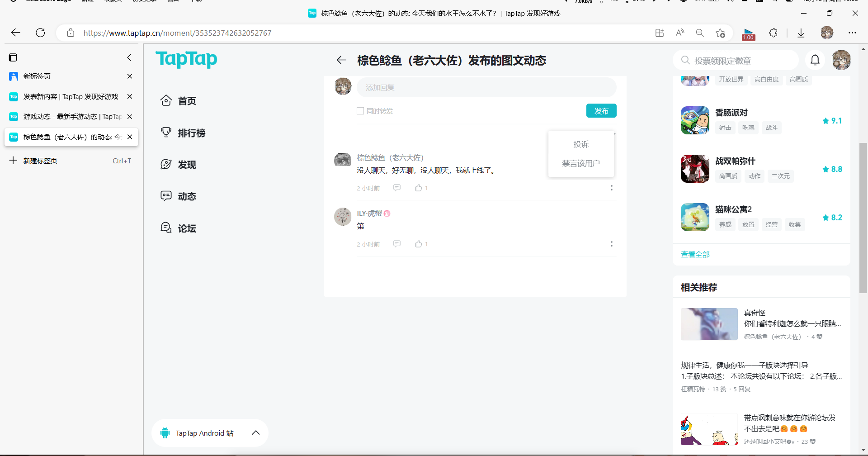868x456 pixels.
Task: Go to 首页 in TapTap sidebar
Action: [179, 101]
